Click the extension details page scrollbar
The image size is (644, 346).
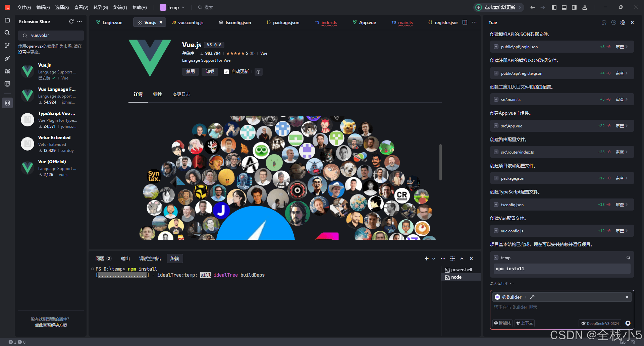pos(440,162)
